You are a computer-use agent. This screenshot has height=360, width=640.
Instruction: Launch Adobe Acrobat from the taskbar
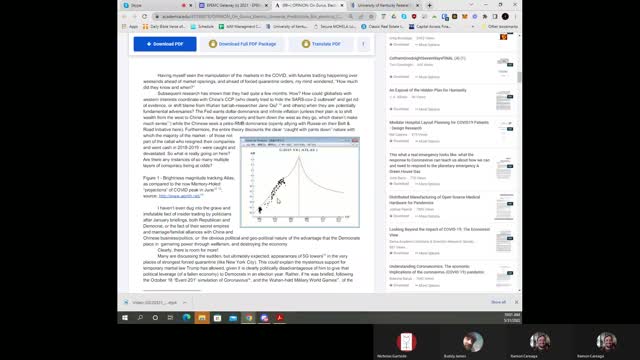[x=280, y=318]
